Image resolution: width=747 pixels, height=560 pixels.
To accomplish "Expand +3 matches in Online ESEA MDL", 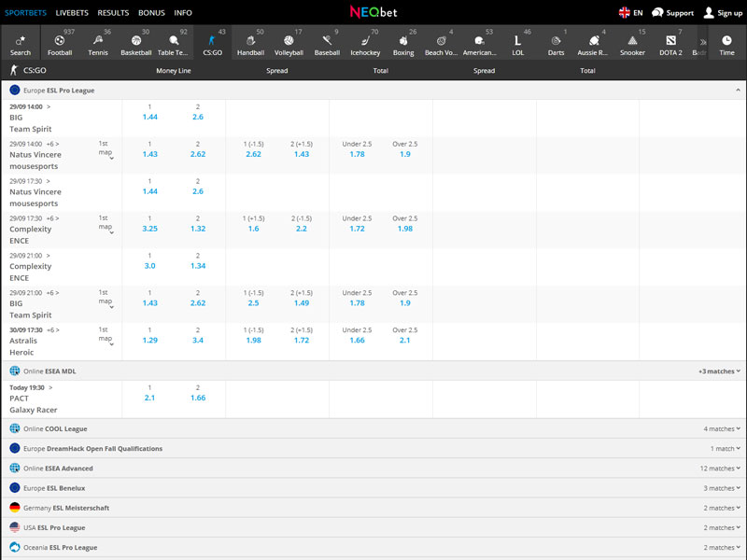I will (719, 371).
